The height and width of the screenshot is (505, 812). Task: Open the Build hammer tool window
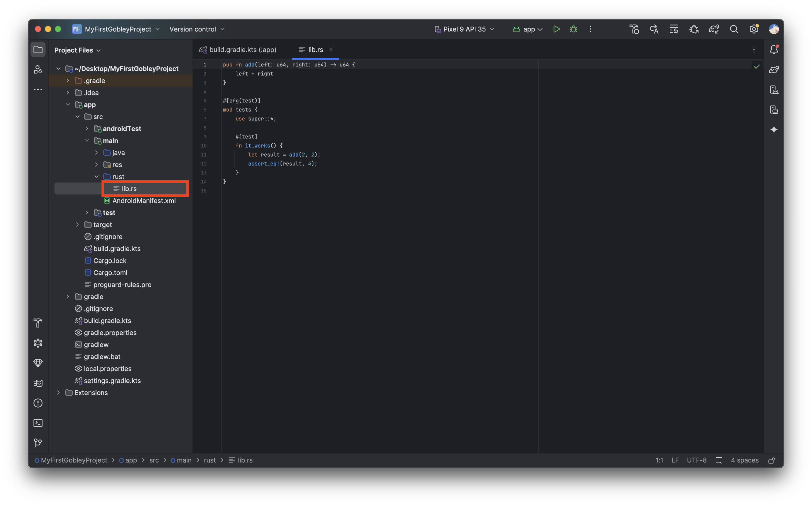click(x=38, y=323)
